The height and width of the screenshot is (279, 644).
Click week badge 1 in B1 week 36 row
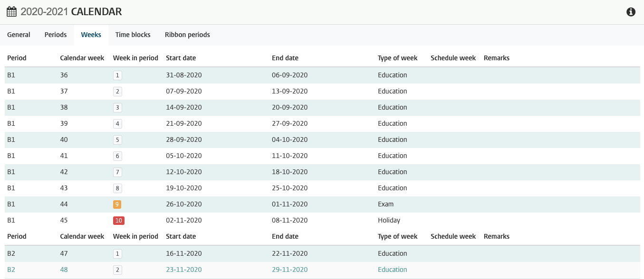[x=117, y=75]
